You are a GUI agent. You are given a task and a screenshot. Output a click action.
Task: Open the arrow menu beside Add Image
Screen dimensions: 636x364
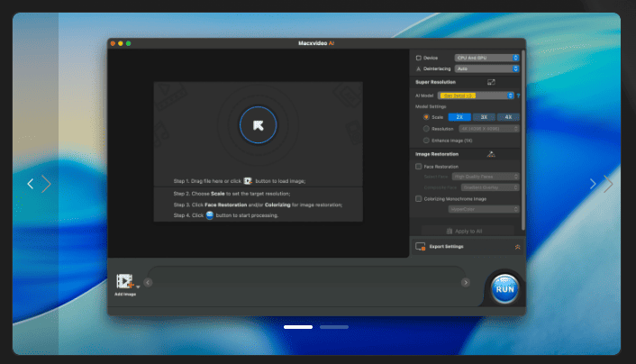pos(139,287)
